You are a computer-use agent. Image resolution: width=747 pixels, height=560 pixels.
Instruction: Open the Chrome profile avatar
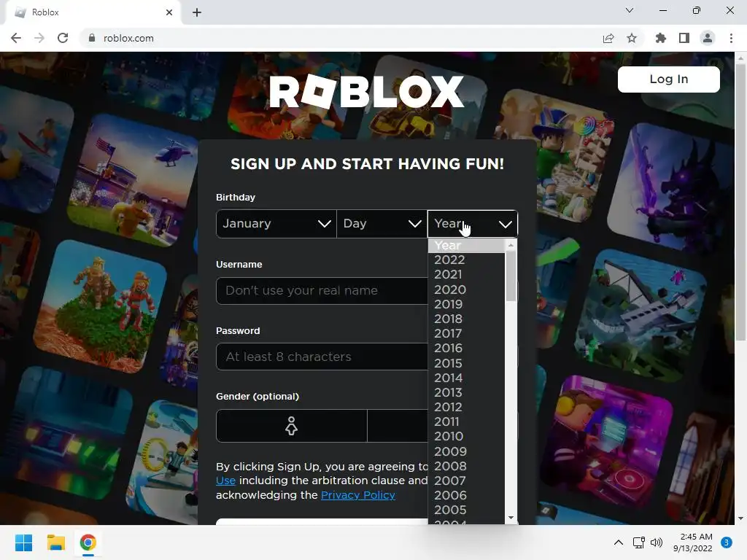(708, 38)
